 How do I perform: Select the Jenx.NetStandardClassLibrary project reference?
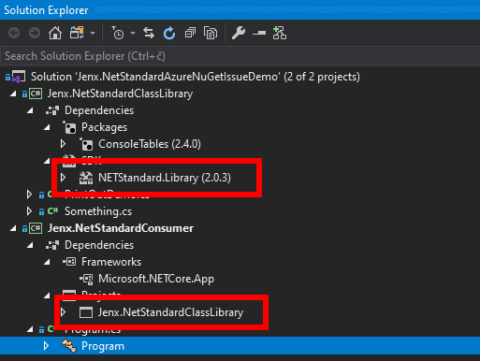click(x=170, y=312)
